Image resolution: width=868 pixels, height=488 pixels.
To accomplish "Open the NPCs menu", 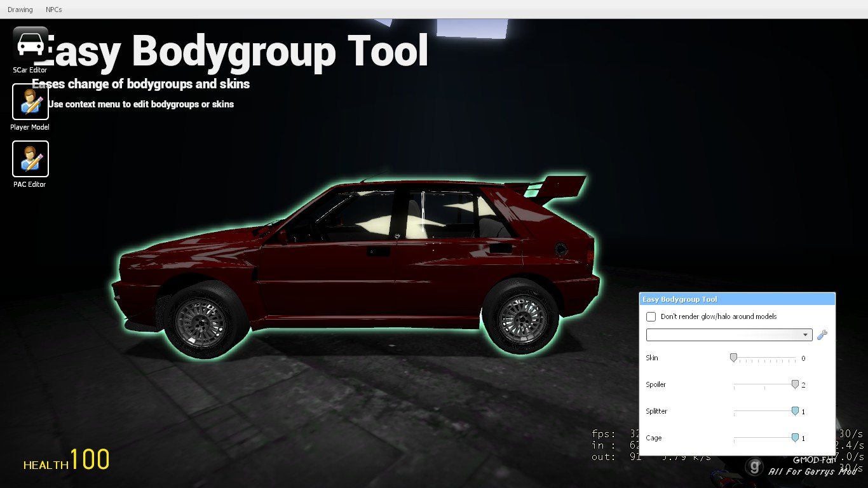I will pos(54,10).
